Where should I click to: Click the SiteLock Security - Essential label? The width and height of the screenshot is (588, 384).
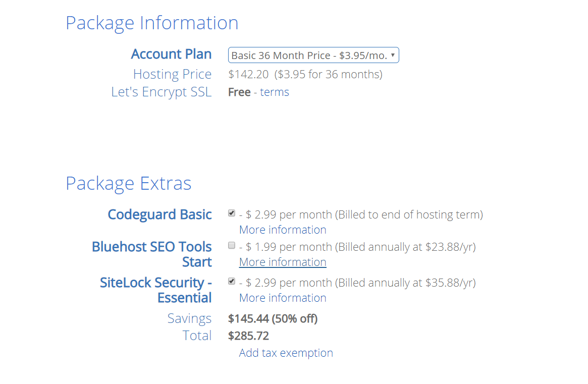click(155, 290)
